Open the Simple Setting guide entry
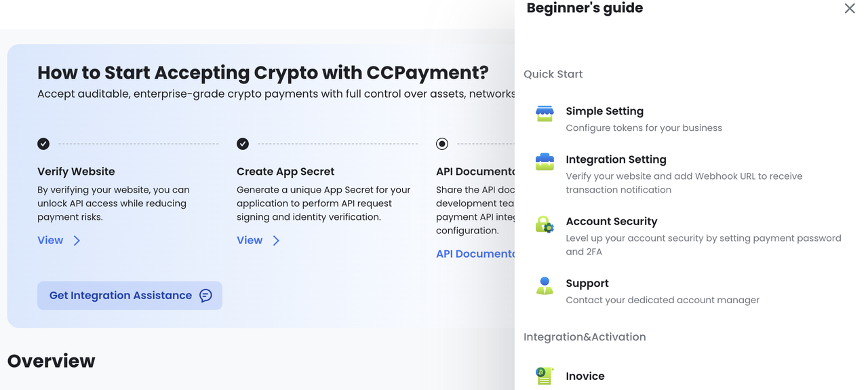The image size is (868, 390). pos(604,111)
